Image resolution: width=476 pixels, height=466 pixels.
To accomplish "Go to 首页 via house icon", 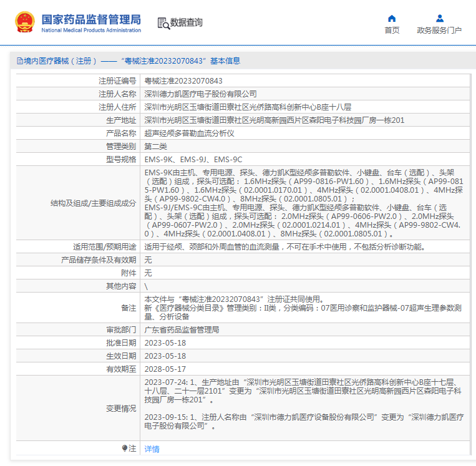I will tap(392, 18).
